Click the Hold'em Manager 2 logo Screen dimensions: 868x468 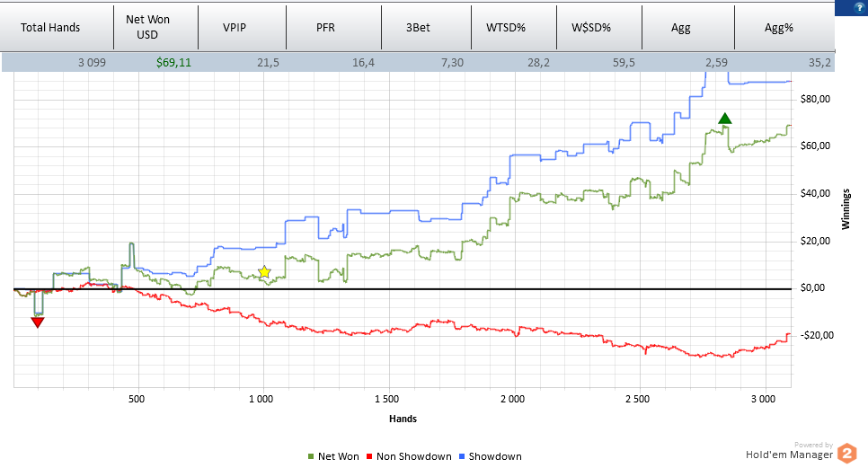(846, 453)
